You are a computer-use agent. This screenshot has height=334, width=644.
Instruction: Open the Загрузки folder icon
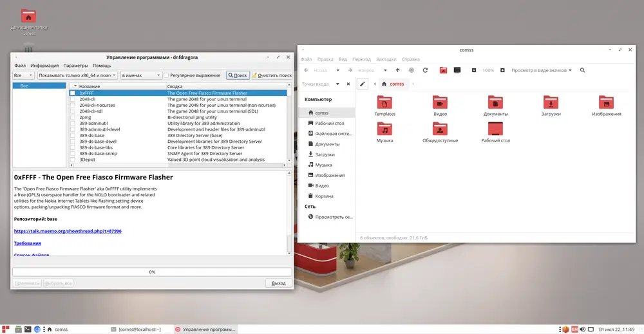pyautogui.click(x=551, y=106)
